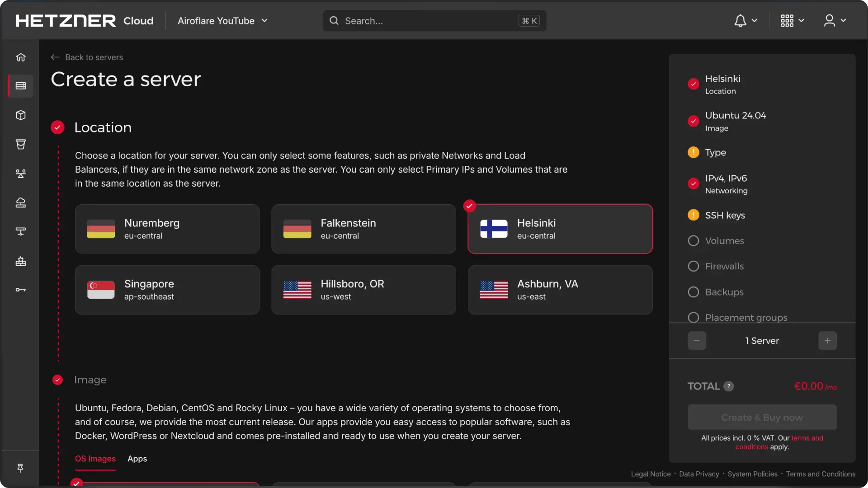Open the SSH keys security sidebar icon

pyautogui.click(x=21, y=290)
